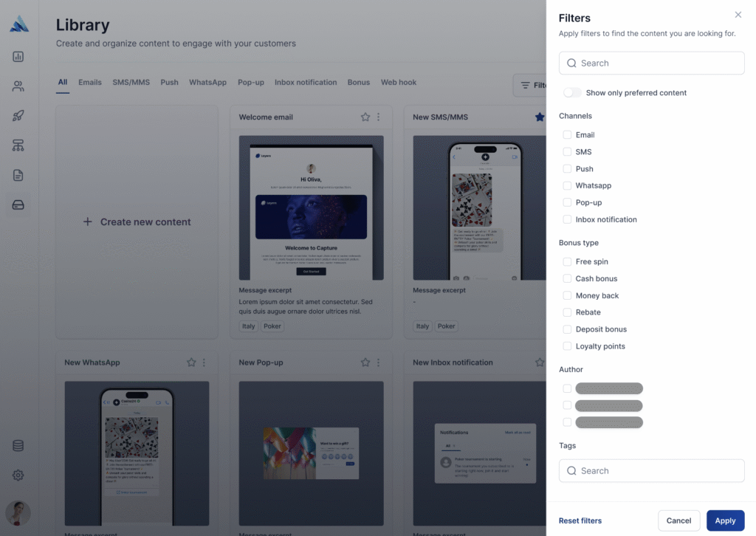Unstar the New SMS/MMS card
This screenshot has height=536, width=756.
point(540,117)
